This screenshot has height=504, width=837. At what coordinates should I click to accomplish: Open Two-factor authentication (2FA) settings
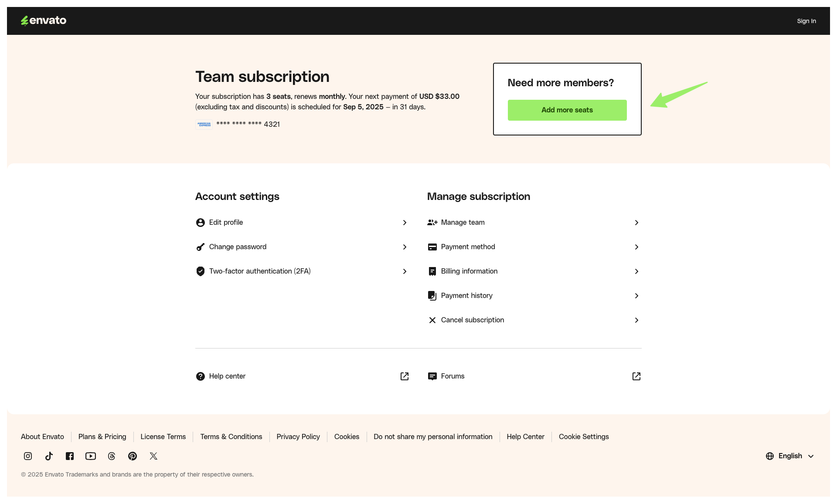[259, 271]
